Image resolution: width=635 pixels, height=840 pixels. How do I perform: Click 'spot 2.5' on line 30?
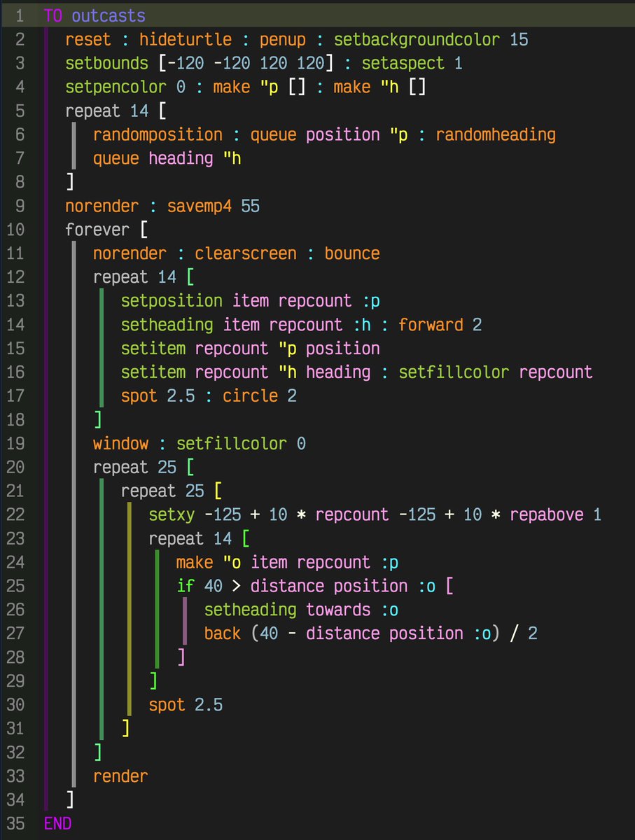click(x=186, y=706)
